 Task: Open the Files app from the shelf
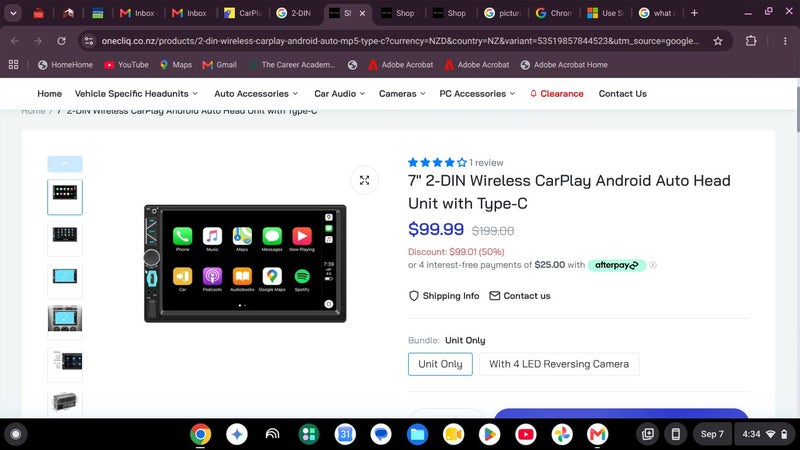click(417, 434)
